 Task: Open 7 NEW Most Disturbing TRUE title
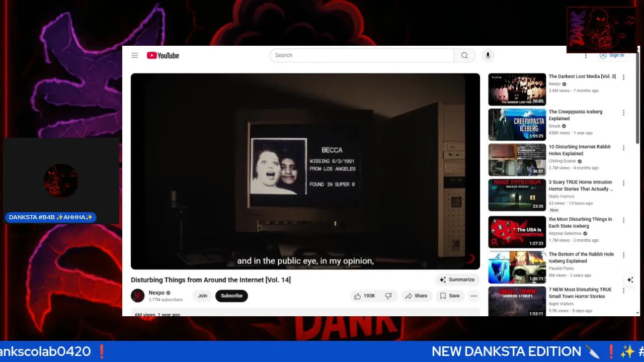(x=580, y=293)
